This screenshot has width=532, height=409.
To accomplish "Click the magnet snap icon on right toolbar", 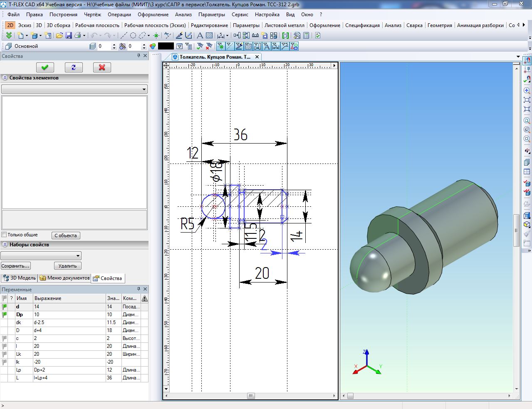I will tap(527, 60).
